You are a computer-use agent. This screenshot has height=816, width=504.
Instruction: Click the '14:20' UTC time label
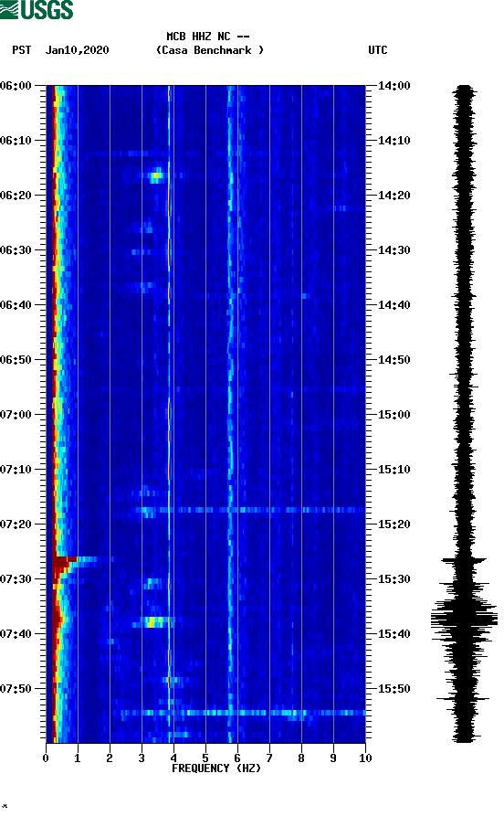(x=394, y=196)
